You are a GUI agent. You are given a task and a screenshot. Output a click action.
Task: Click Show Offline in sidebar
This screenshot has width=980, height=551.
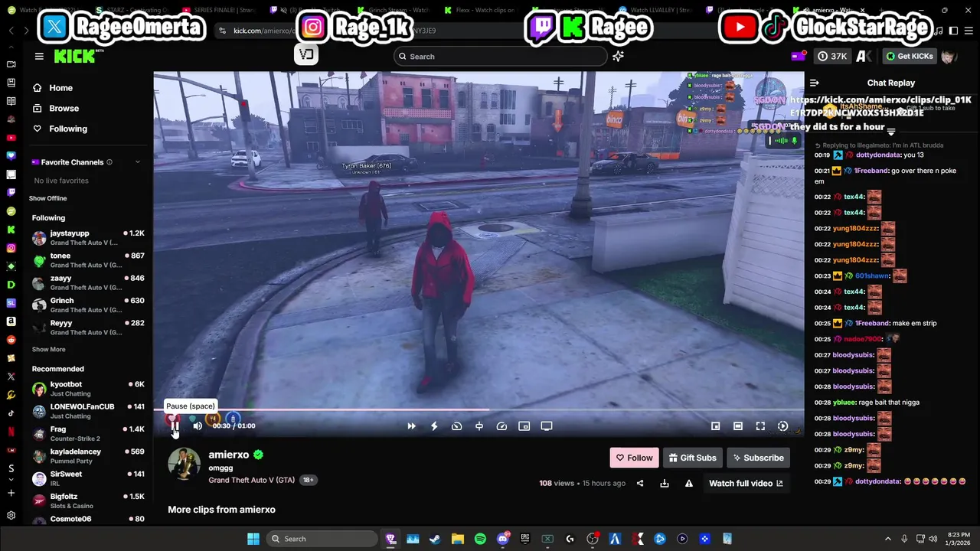pos(47,198)
